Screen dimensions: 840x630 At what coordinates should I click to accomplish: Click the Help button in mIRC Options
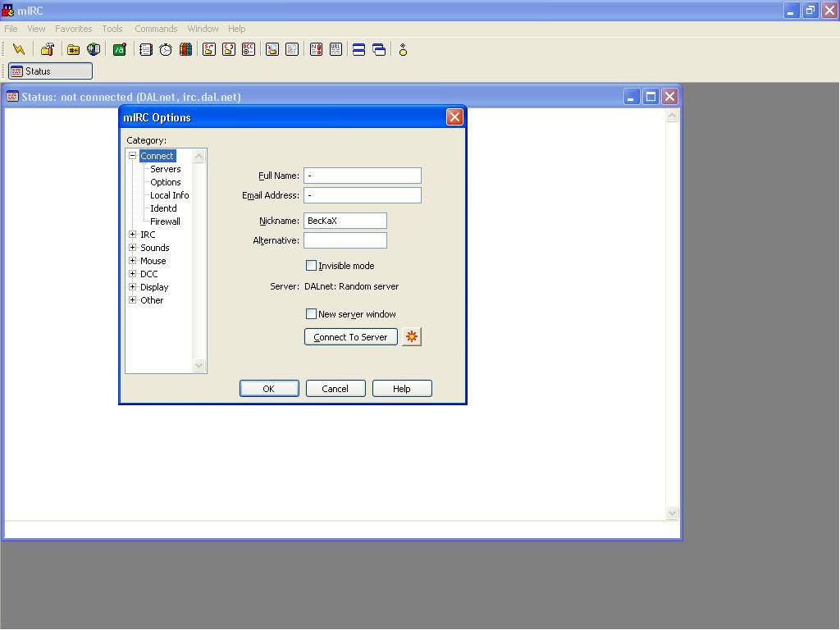[402, 388]
